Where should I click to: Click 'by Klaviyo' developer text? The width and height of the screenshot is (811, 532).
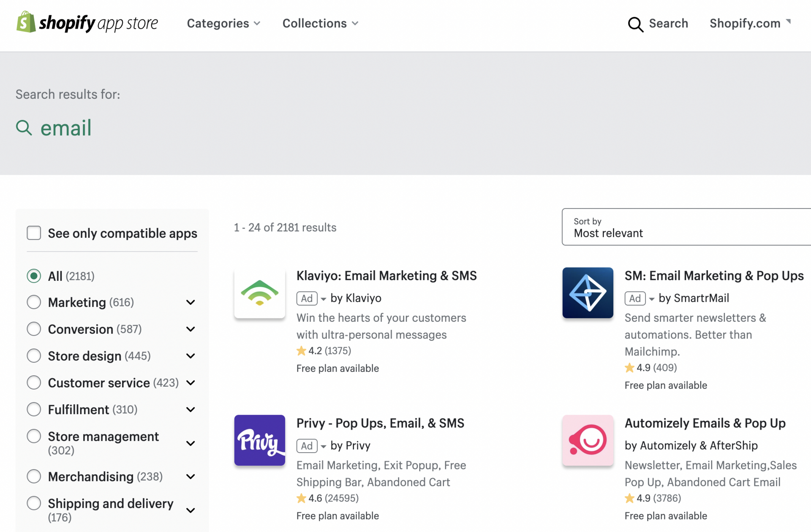point(356,298)
